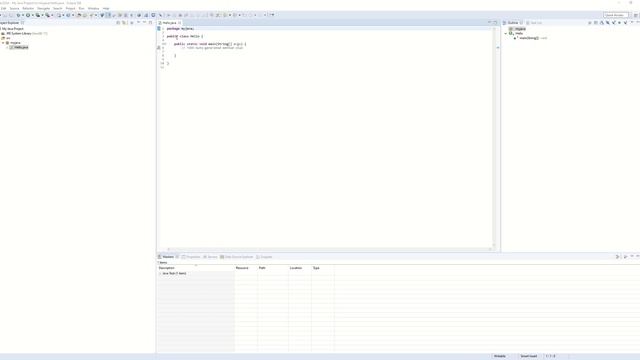Open the Project menu
The image size is (640, 360).
pos(70,8)
